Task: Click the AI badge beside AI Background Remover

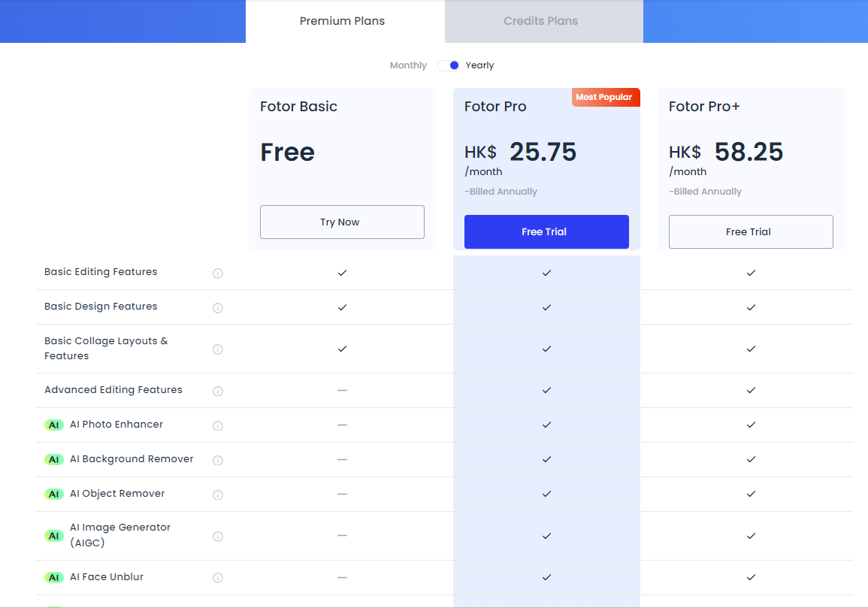Action: coord(53,460)
